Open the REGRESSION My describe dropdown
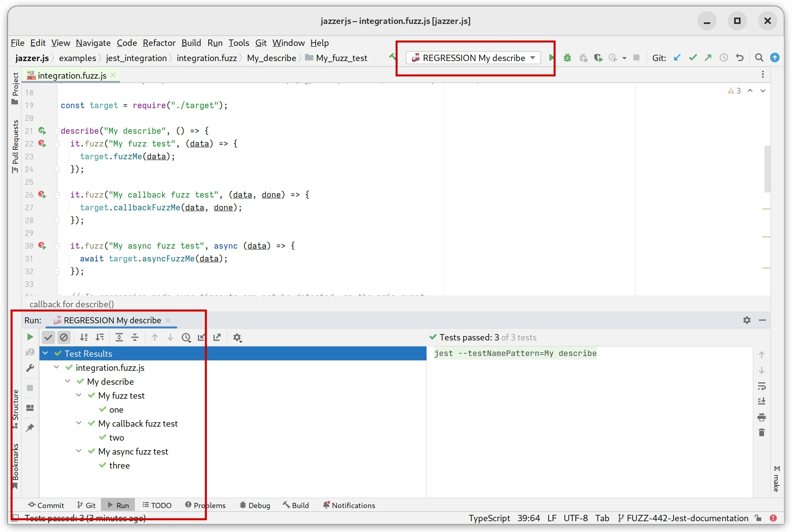Viewport: 792px width, 532px height. [534, 57]
